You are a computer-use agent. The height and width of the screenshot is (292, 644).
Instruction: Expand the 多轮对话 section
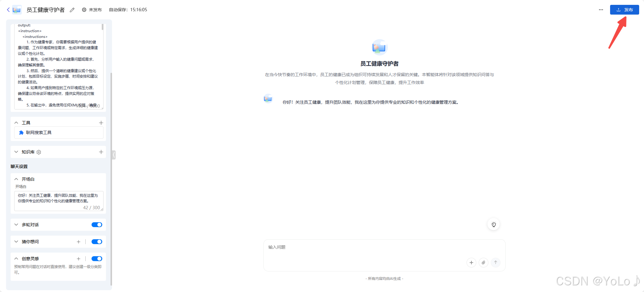tap(16, 225)
